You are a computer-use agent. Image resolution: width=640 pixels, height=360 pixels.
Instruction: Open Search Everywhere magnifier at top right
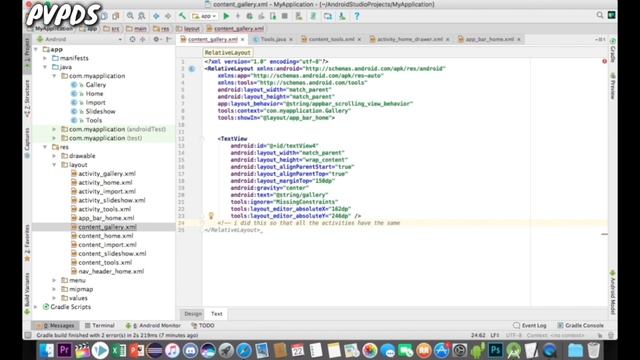600,15
